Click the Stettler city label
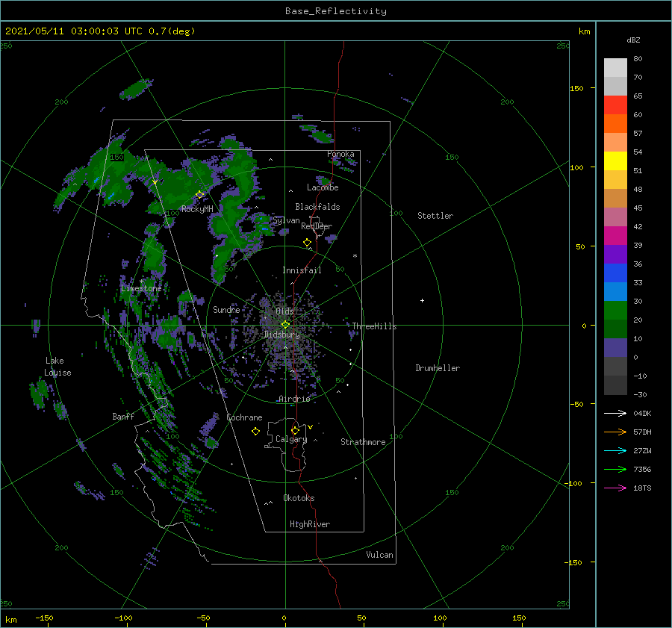The width and height of the screenshot is (672, 628). [435, 216]
